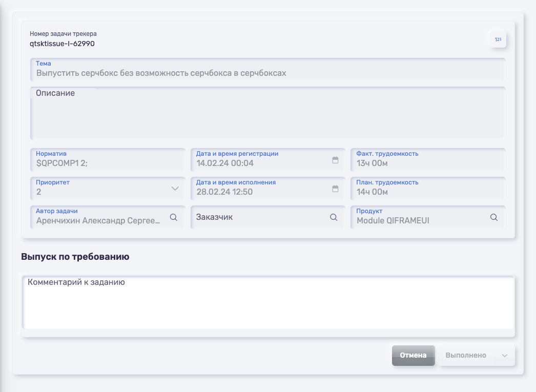Click the 123 numbering icon button
The height and width of the screenshot is (392, 536).
tap(498, 39)
